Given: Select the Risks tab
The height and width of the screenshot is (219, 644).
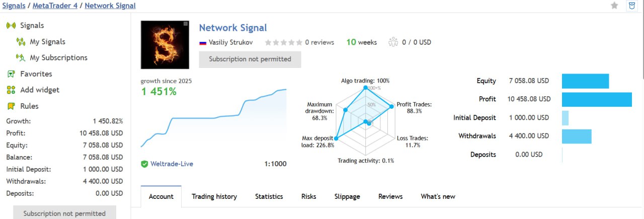Looking at the screenshot, I should tap(308, 196).
